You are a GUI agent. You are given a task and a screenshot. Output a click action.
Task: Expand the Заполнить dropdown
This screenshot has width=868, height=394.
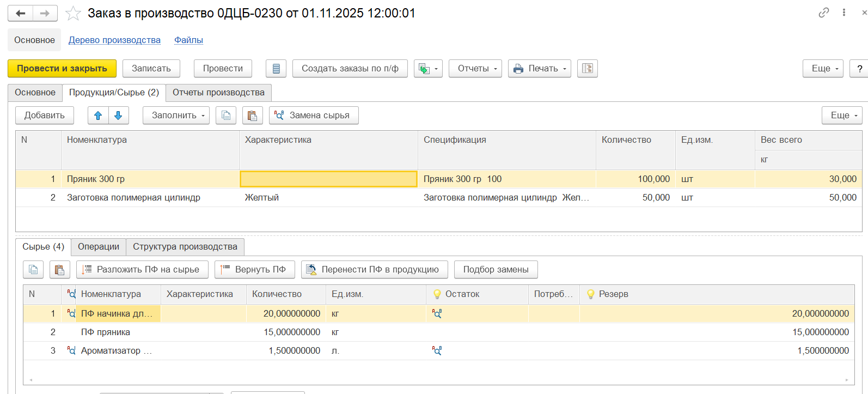175,116
